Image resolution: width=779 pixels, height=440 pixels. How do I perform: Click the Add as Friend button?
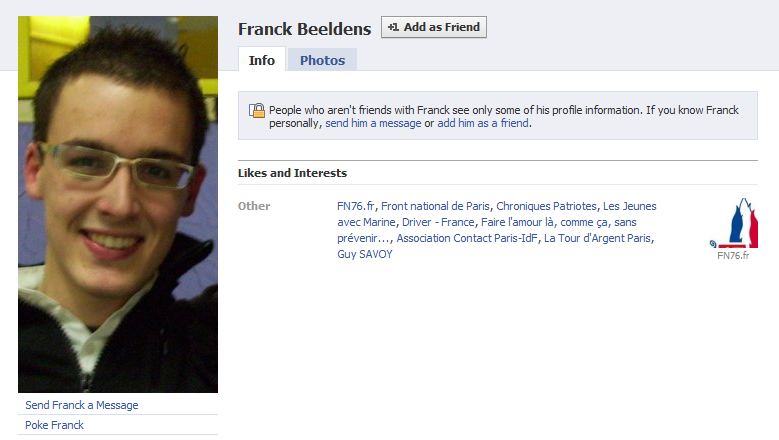[x=434, y=27]
